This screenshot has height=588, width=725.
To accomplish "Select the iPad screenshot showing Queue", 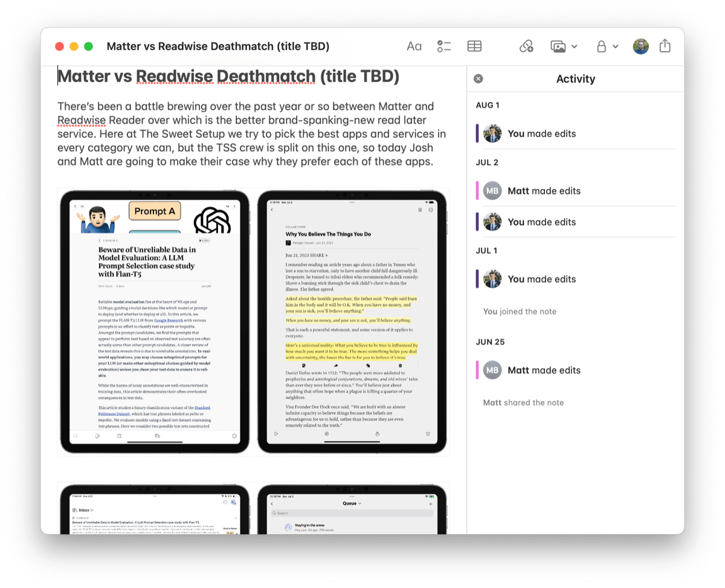I will point(352,509).
